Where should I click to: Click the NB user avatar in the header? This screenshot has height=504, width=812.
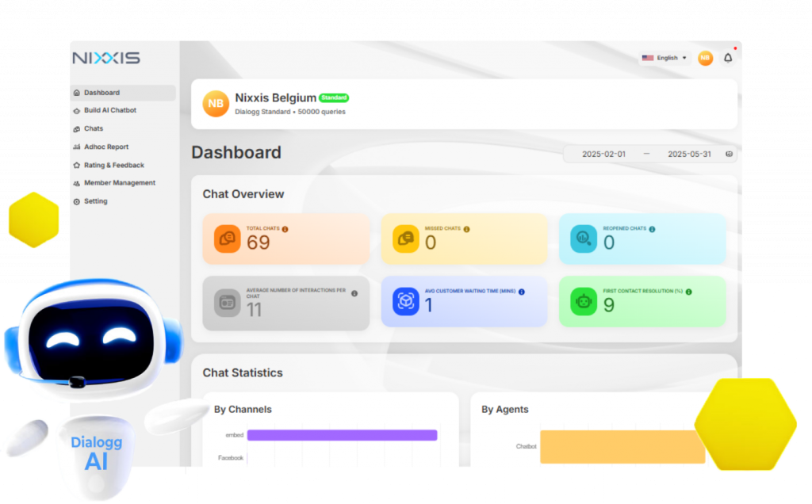tap(705, 58)
